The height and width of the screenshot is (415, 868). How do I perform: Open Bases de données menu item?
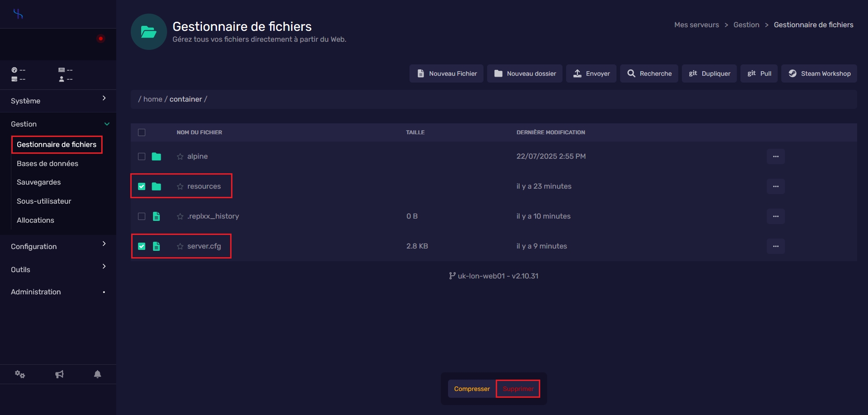(48, 163)
